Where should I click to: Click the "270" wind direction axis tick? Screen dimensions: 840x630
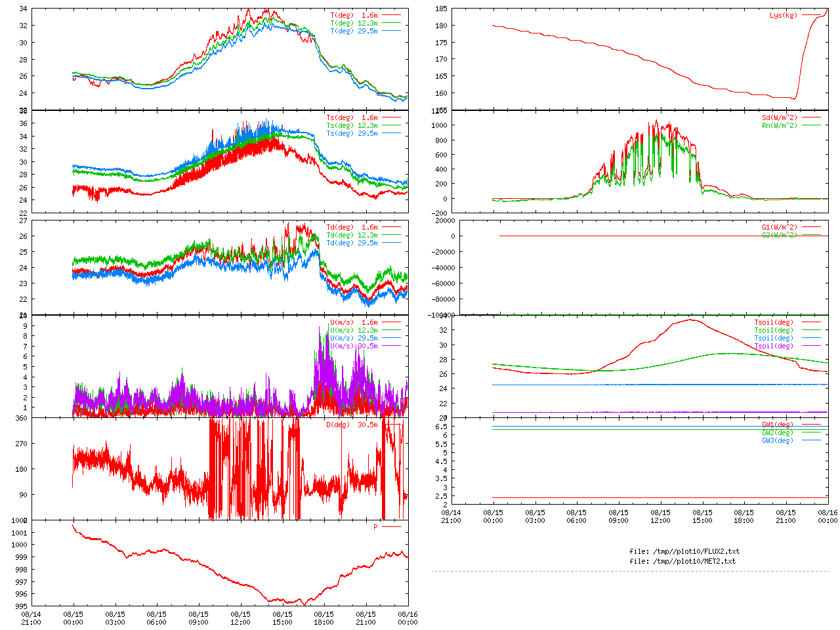[x=21, y=444]
